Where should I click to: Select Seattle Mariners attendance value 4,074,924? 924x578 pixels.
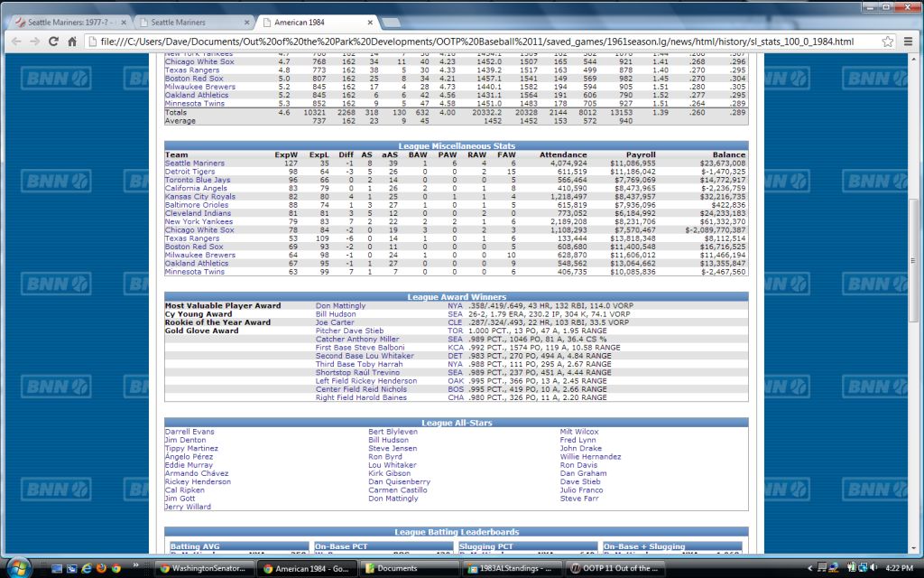[x=568, y=163]
